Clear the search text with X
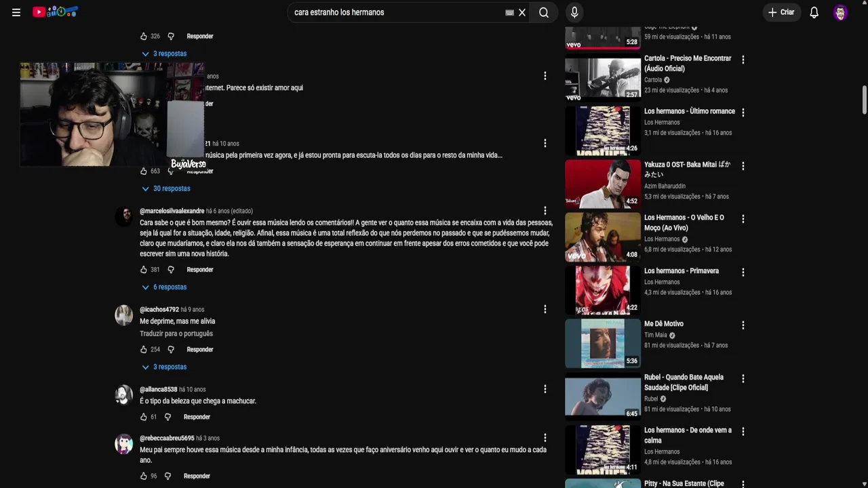This screenshot has width=868, height=488. point(522,12)
